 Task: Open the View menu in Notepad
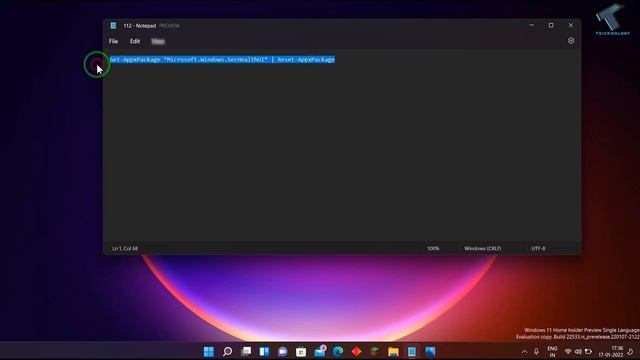[158, 41]
